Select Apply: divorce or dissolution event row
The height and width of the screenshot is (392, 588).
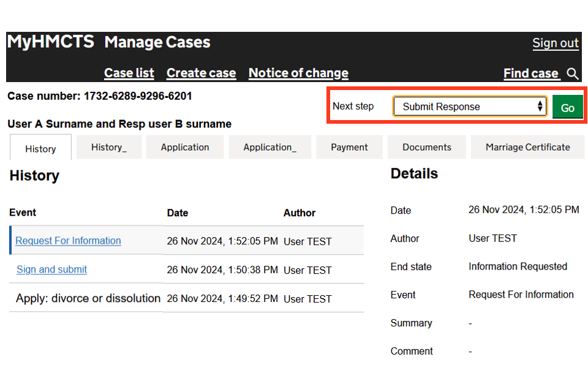click(88, 298)
